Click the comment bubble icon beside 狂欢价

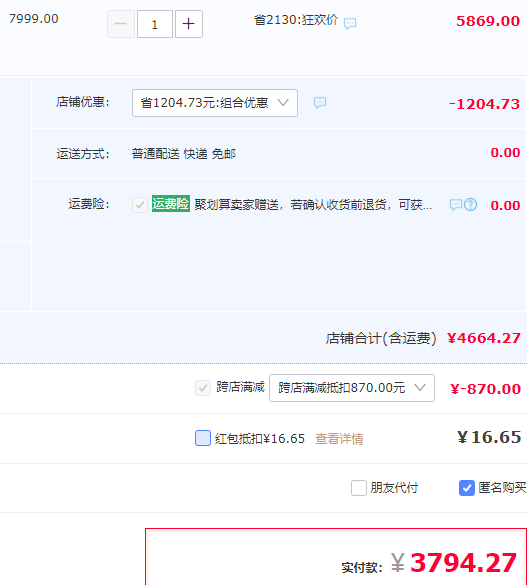(350, 24)
